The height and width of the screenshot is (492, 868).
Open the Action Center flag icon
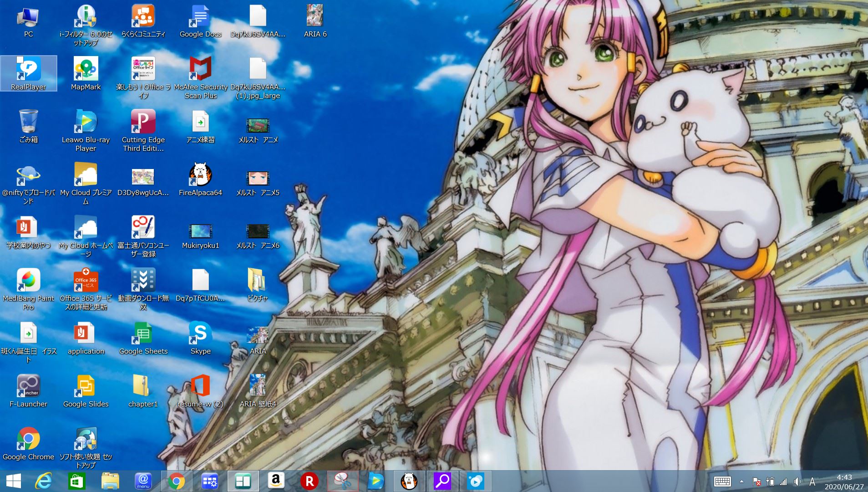pyautogui.click(x=756, y=482)
